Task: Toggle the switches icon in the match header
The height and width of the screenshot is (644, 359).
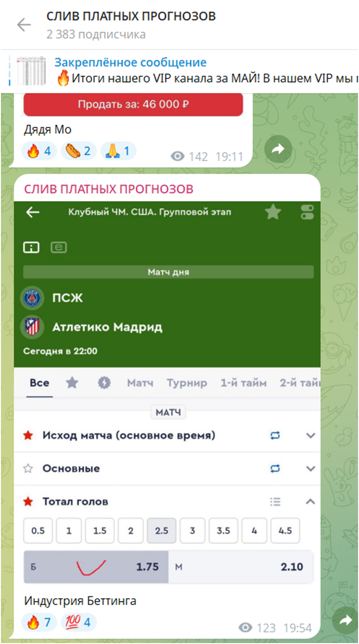Action: pyautogui.click(x=307, y=213)
